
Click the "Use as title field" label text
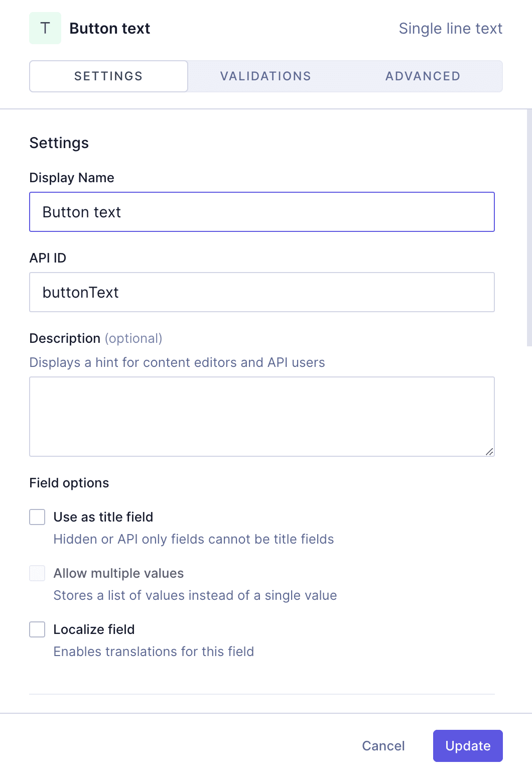click(103, 517)
